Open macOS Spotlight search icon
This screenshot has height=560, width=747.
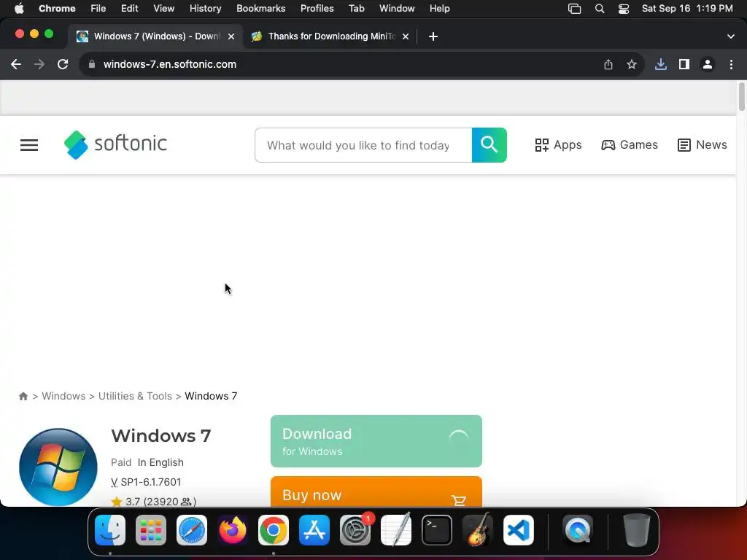[x=600, y=9]
